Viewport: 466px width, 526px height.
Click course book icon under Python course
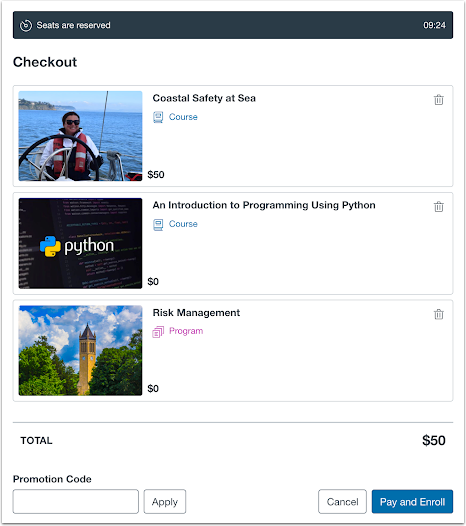pos(158,224)
